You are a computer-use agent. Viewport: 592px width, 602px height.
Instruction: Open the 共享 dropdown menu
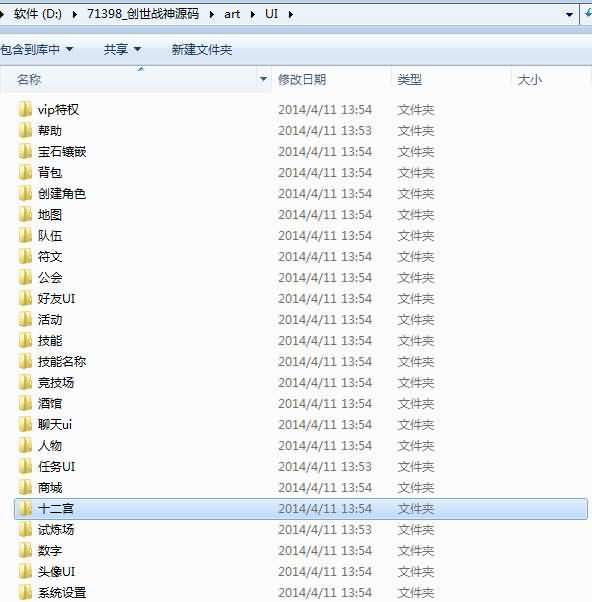pos(122,50)
